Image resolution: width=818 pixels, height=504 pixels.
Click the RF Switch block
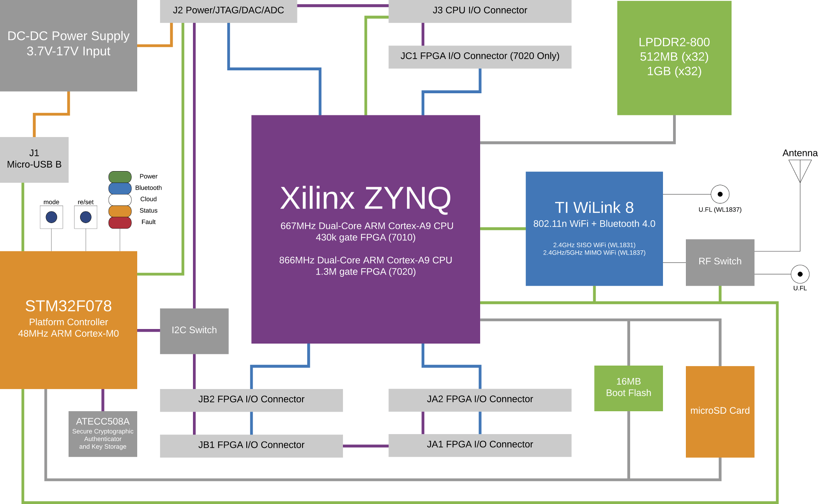(x=720, y=262)
